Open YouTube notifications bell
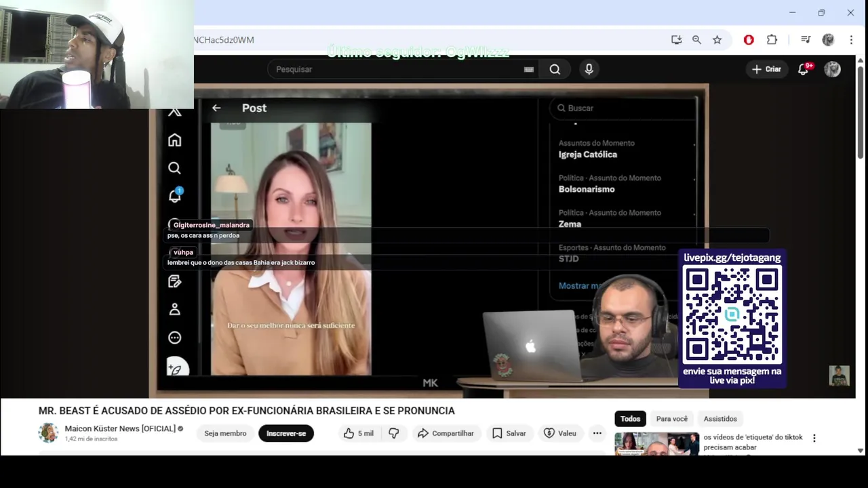This screenshot has width=868, height=488. pyautogui.click(x=804, y=69)
